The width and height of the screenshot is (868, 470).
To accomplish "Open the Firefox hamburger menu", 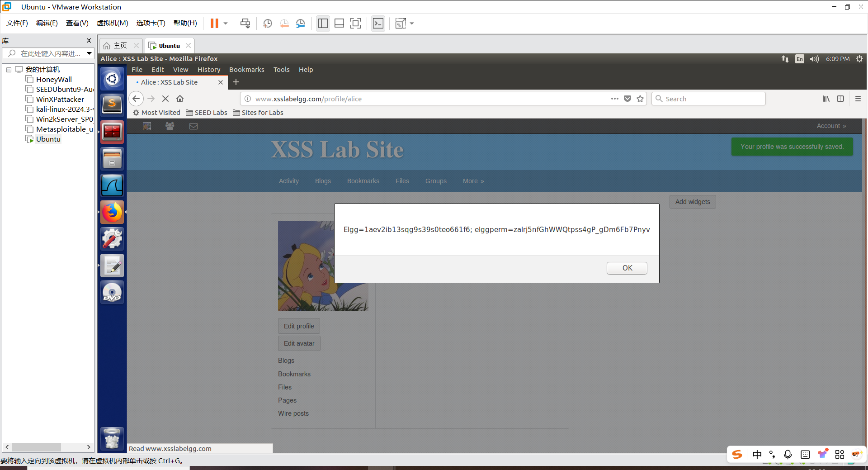I will coord(858,99).
